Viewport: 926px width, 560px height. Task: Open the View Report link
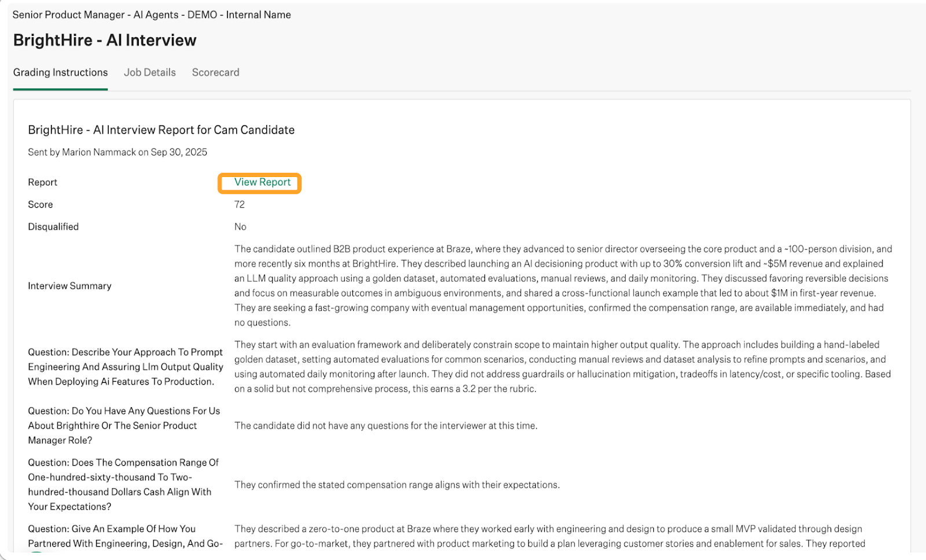[262, 182]
